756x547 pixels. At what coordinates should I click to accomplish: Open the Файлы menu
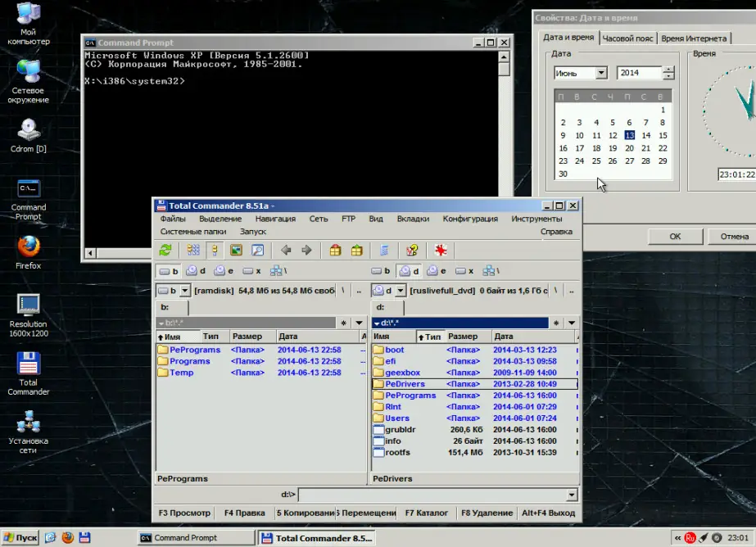[173, 219]
